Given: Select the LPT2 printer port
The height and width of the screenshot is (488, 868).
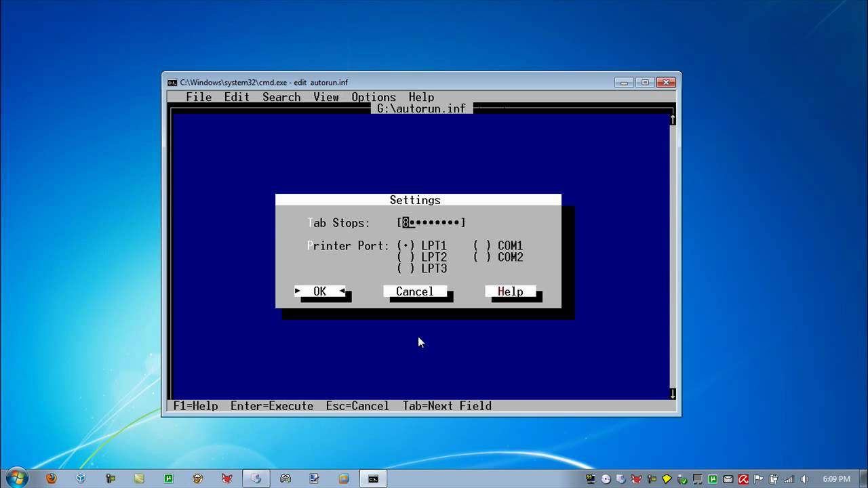Looking at the screenshot, I should pos(422,257).
